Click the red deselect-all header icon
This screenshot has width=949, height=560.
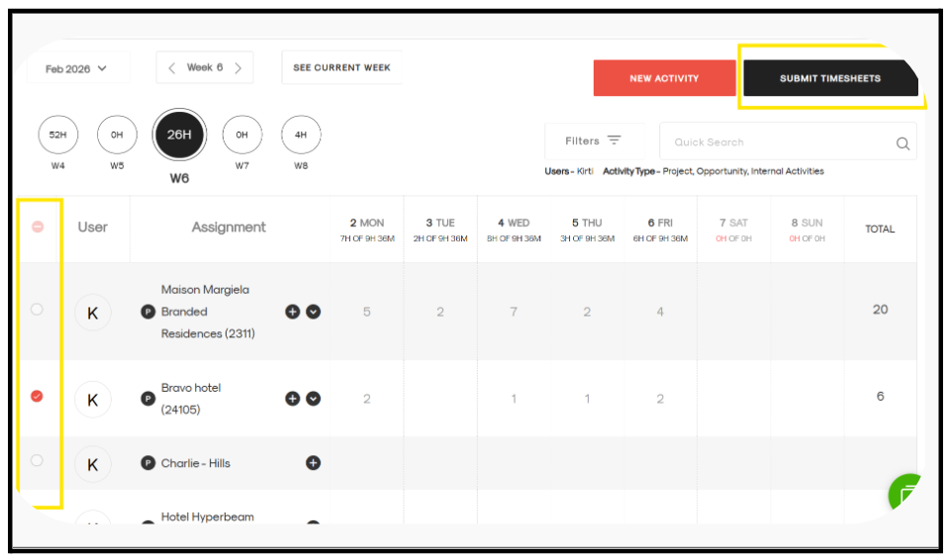click(38, 227)
